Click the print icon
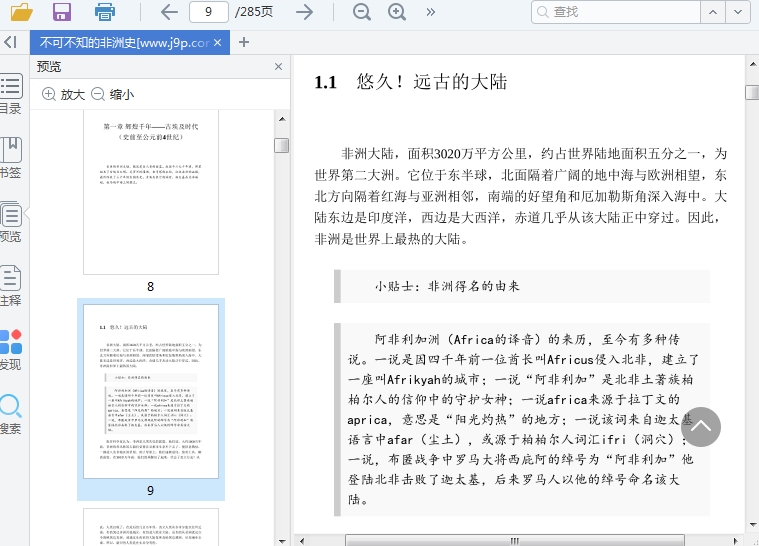 (x=104, y=12)
